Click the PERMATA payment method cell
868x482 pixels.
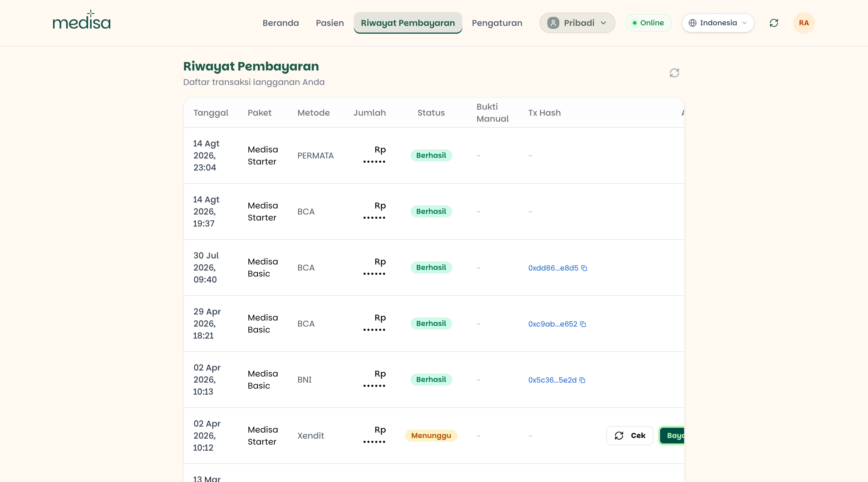315,155
